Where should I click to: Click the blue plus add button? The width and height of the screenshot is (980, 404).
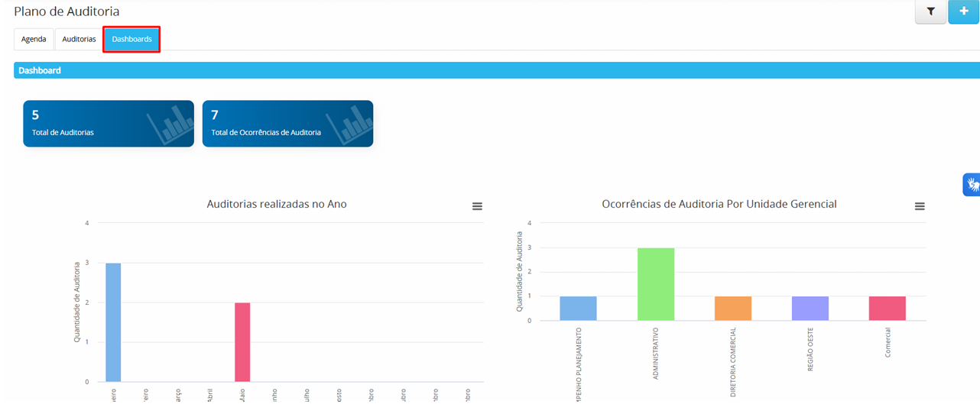tap(963, 12)
